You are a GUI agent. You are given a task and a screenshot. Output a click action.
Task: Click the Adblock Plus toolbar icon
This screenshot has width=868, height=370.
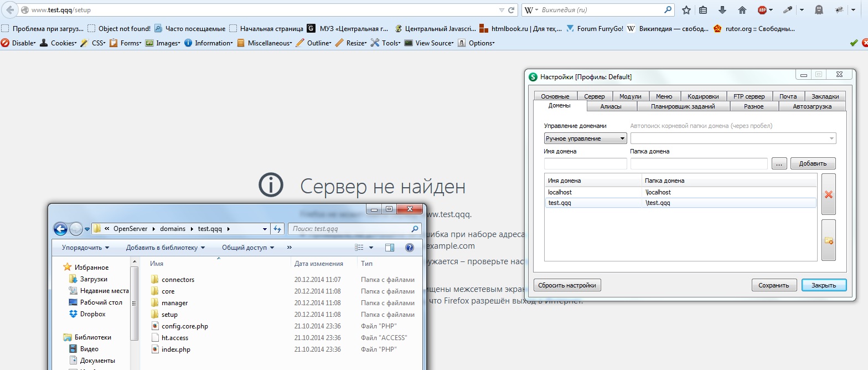point(762,10)
